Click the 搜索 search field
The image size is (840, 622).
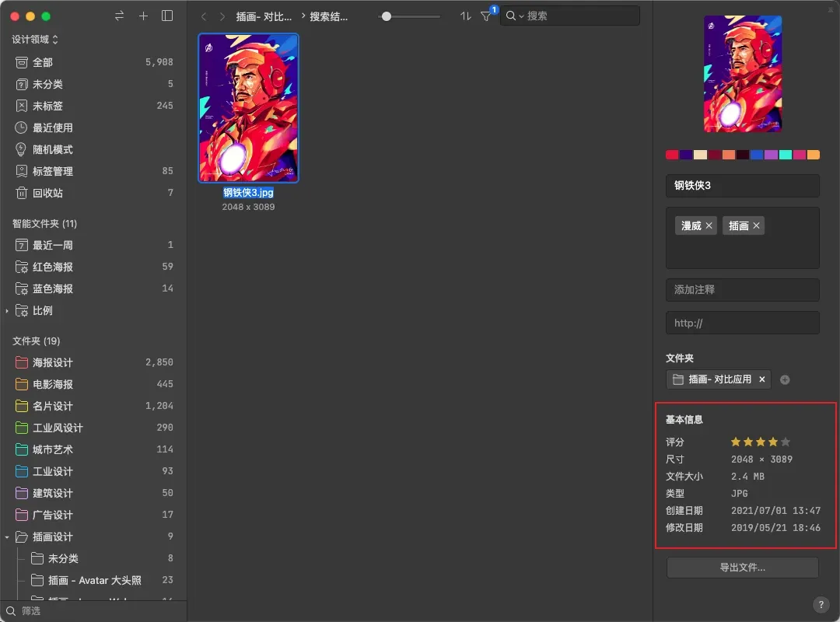click(x=570, y=16)
